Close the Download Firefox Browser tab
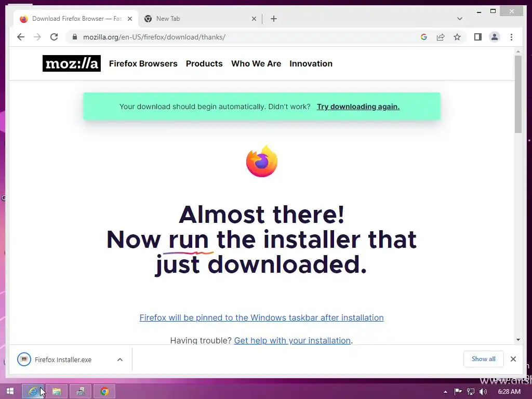This screenshot has height=399, width=532. point(130,19)
